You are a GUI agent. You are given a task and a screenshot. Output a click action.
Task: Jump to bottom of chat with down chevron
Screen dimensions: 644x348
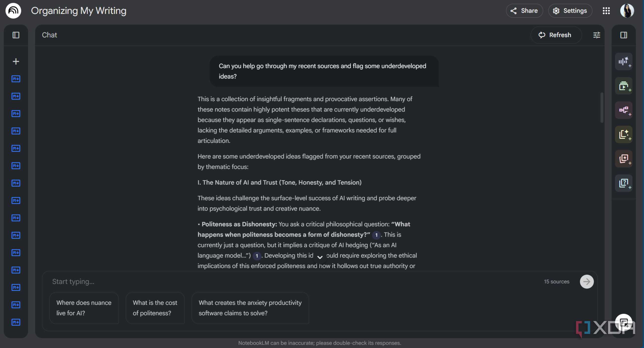(320, 257)
